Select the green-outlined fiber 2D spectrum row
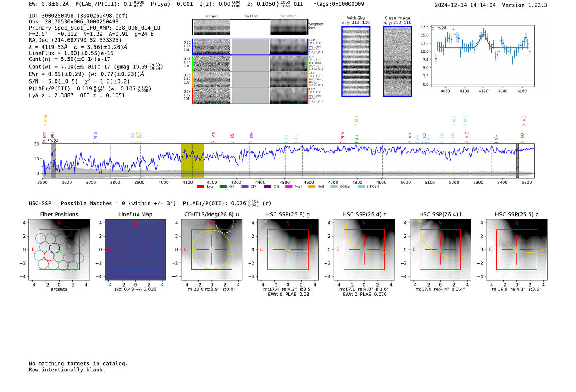 [x=250, y=63]
